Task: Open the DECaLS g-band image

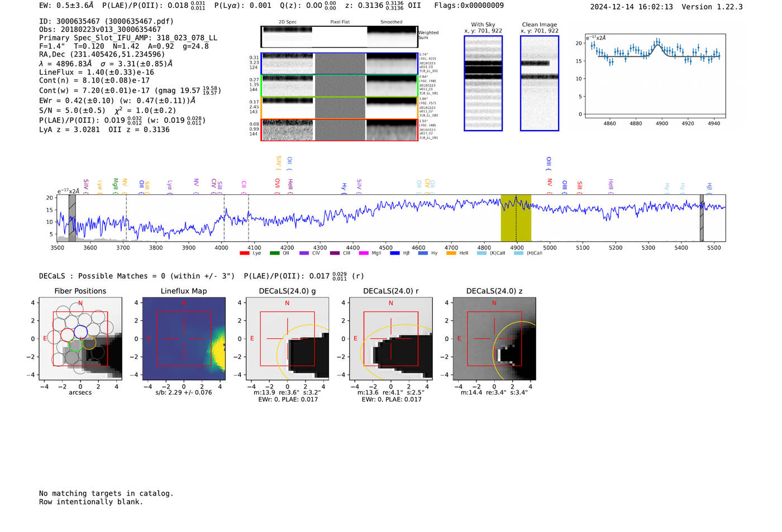Action: tap(288, 339)
